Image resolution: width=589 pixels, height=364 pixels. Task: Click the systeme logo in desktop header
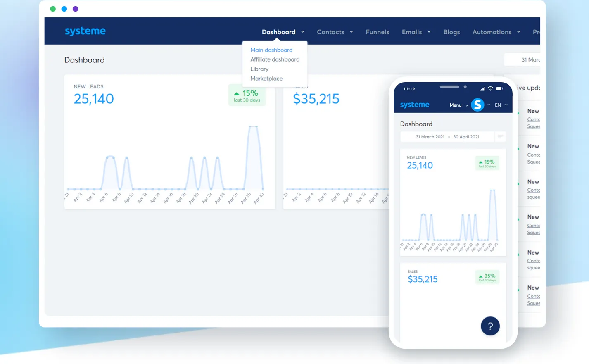[x=85, y=31]
